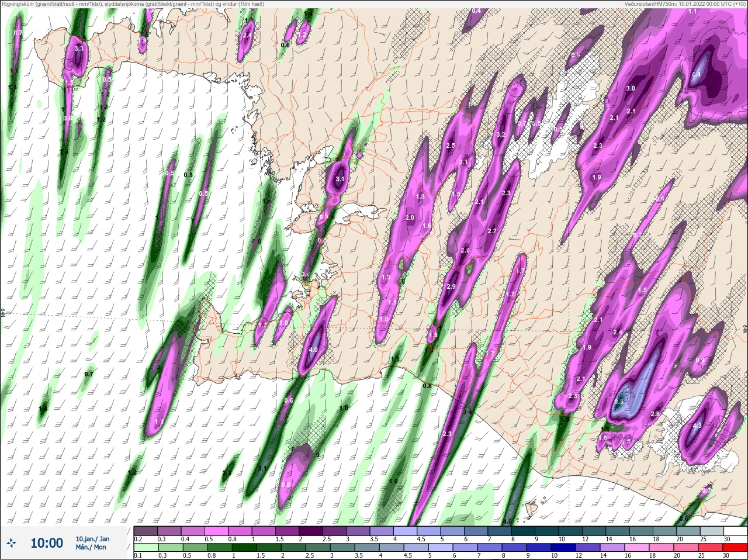This screenshot has height=560, width=748.
Task: Click the 4.4 precipitation value on the map
Action: point(696,75)
